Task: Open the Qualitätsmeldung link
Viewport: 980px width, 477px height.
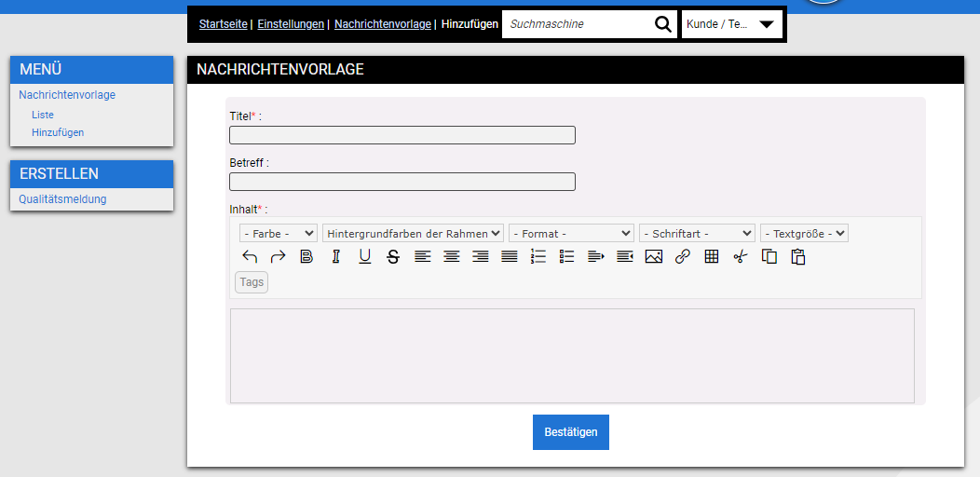Action: [x=62, y=199]
